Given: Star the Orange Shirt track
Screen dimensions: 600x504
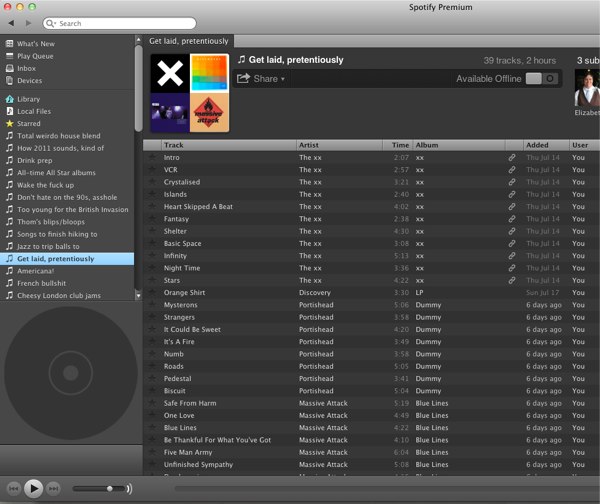Looking at the screenshot, I should tap(152, 292).
